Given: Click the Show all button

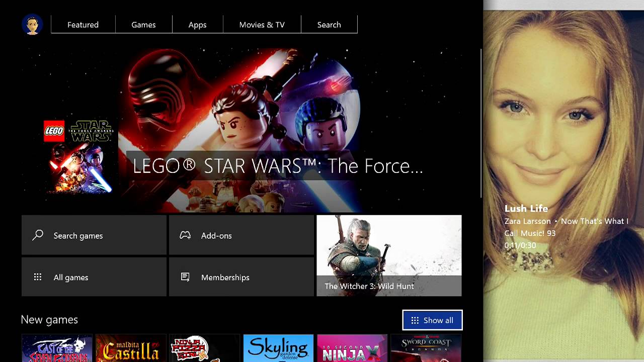Looking at the screenshot, I should tap(432, 320).
